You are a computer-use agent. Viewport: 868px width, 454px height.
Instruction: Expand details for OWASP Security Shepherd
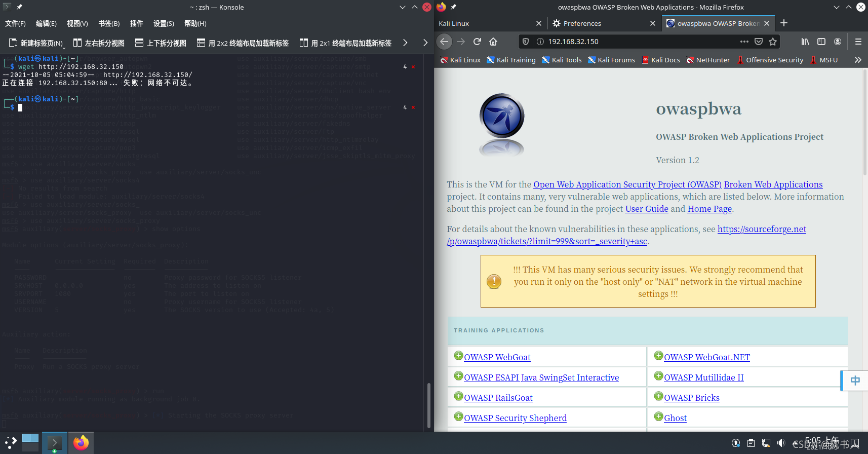[x=458, y=417]
